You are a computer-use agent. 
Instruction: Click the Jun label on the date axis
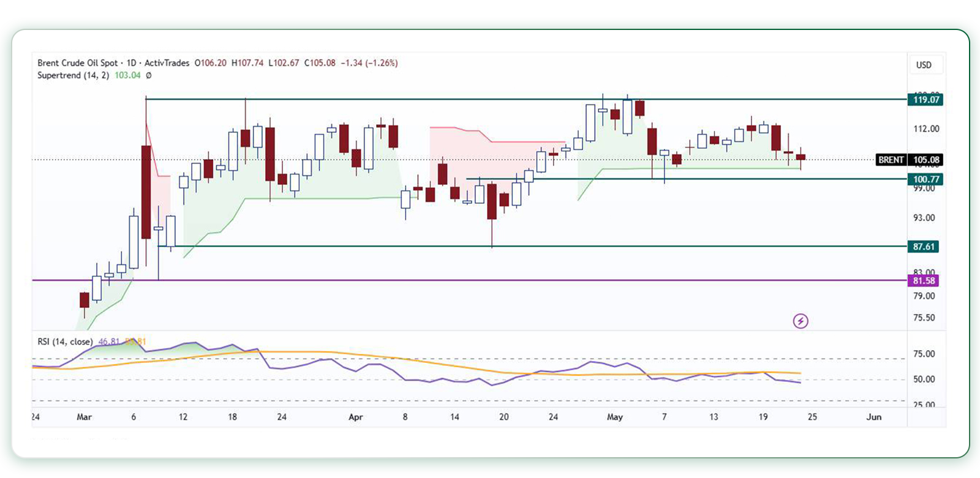[x=874, y=417]
